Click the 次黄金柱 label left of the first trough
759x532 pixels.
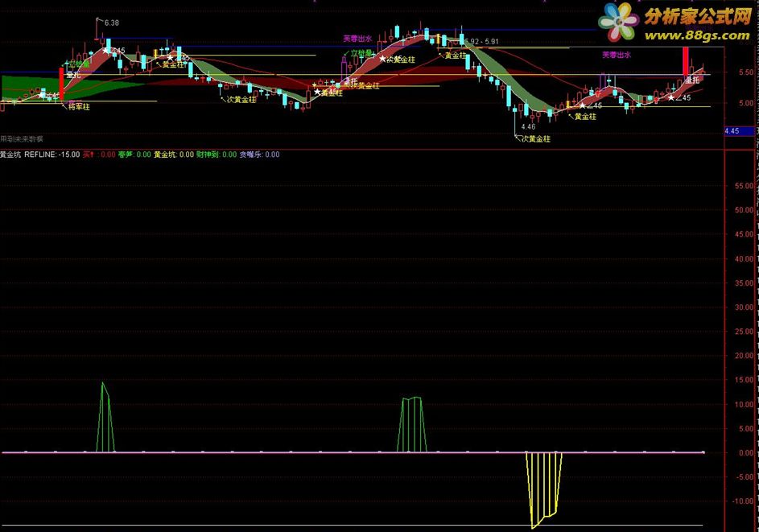(x=241, y=100)
